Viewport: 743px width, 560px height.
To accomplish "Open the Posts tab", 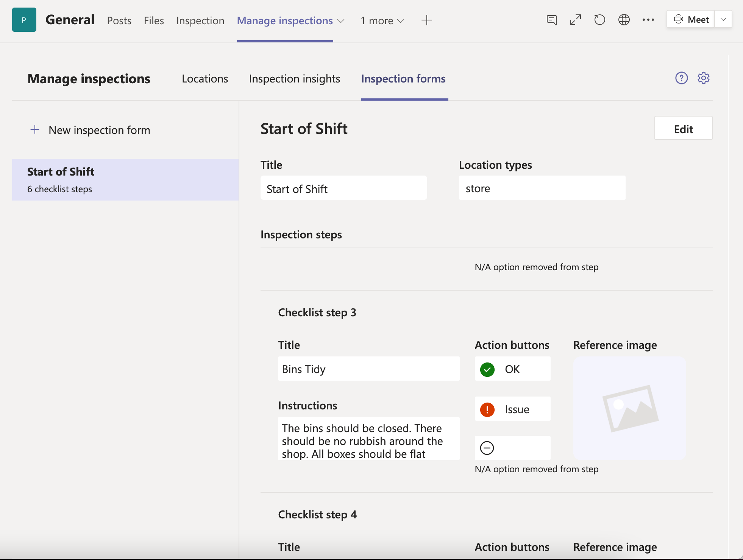I will click(119, 21).
